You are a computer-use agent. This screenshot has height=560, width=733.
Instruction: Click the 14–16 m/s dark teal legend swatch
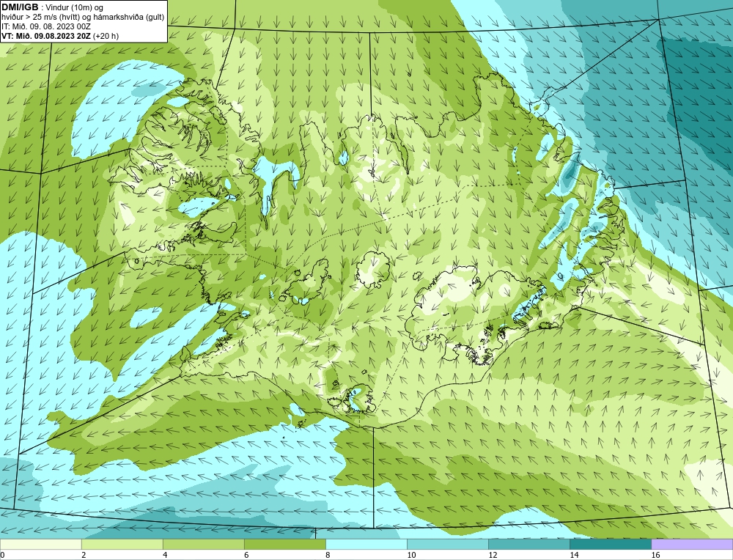pyautogui.click(x=610, y=544)
